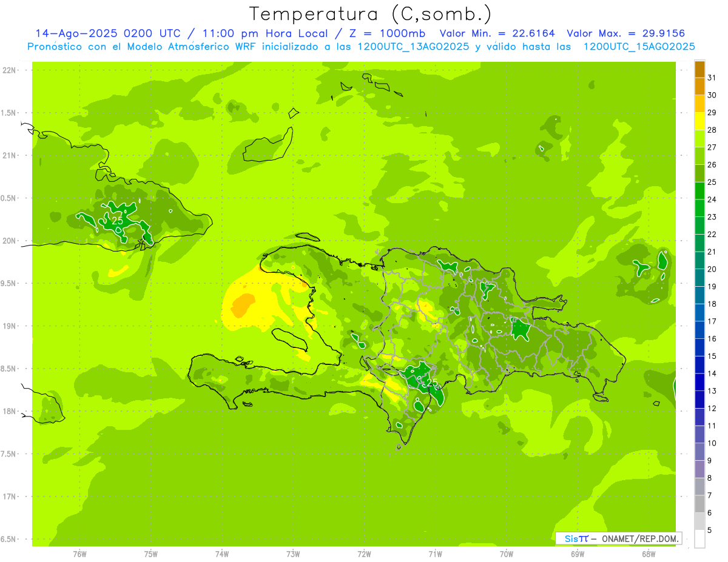Click the color bar value '28'
This screenshot has width=728, height=562.
[x=712, y=130]
